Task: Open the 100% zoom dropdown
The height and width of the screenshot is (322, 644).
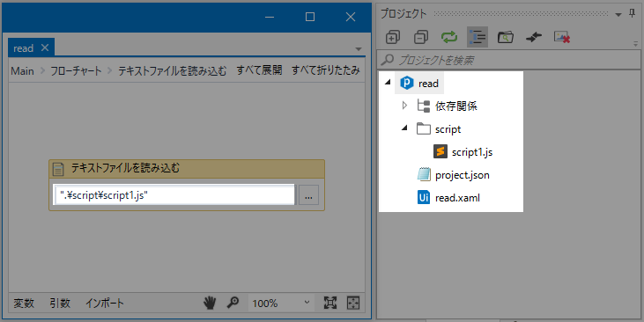Action: point(281,304)
